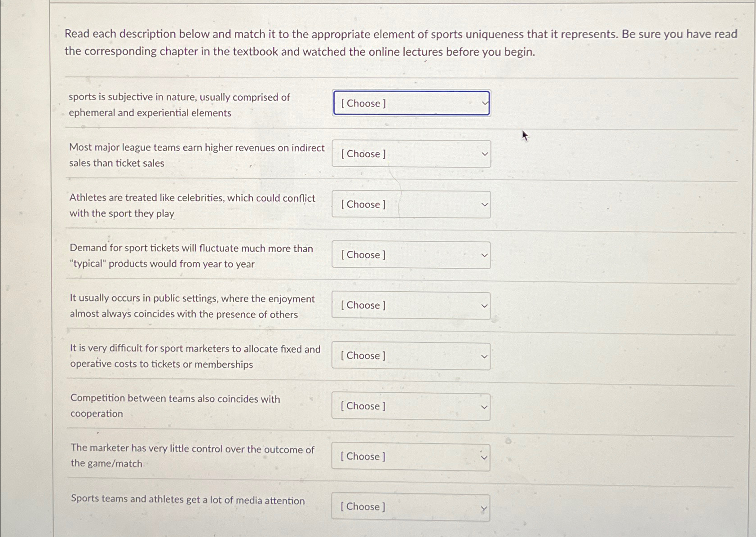This screenshot has width=756, height=537.
Task: Click the chevron on the first Choose box
Action: pos(484,103)
